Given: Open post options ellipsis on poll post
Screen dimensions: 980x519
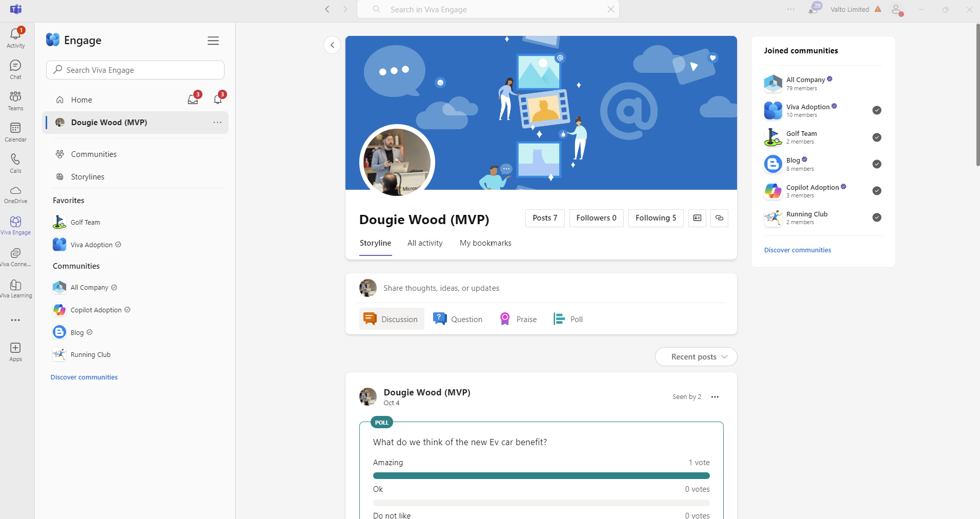Looking at the screenshot, I should pyautogui.click(x=715, y=397).
